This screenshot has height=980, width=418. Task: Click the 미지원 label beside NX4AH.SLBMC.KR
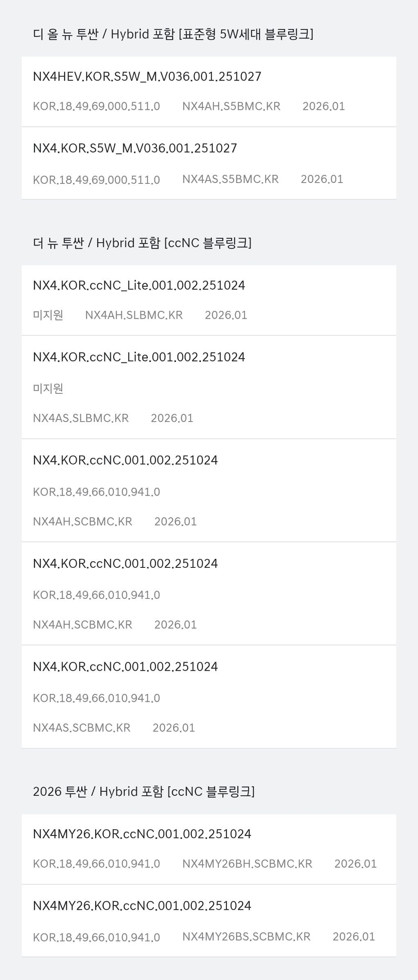point(48,315)
